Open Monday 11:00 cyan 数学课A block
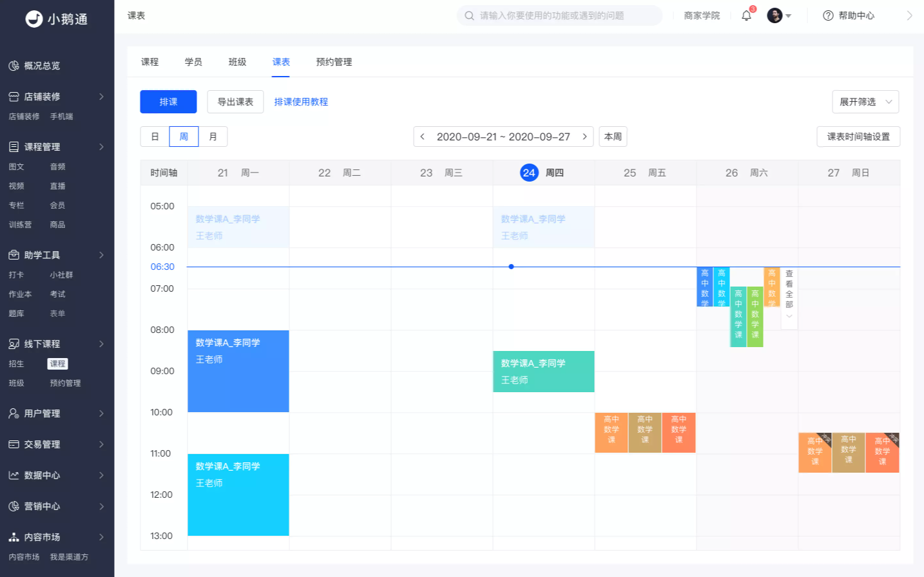The width and height of the screenshot is (924, 577). 238,495
